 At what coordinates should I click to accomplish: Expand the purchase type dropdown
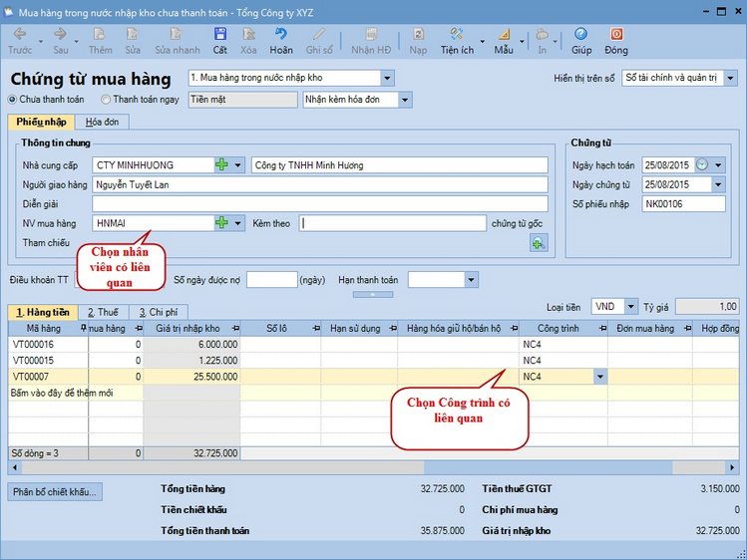click(387, 78)
